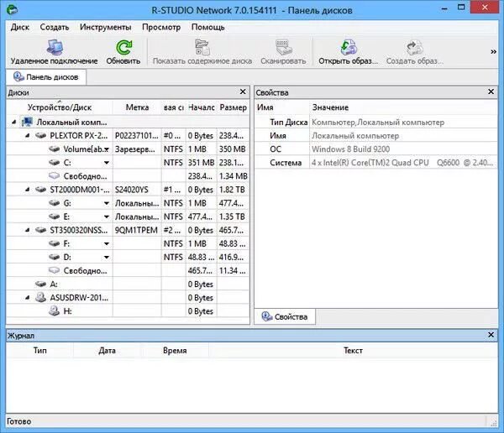Click the Начало column header
The height and width of the screenshot is (433, 504).
point(202,107)
